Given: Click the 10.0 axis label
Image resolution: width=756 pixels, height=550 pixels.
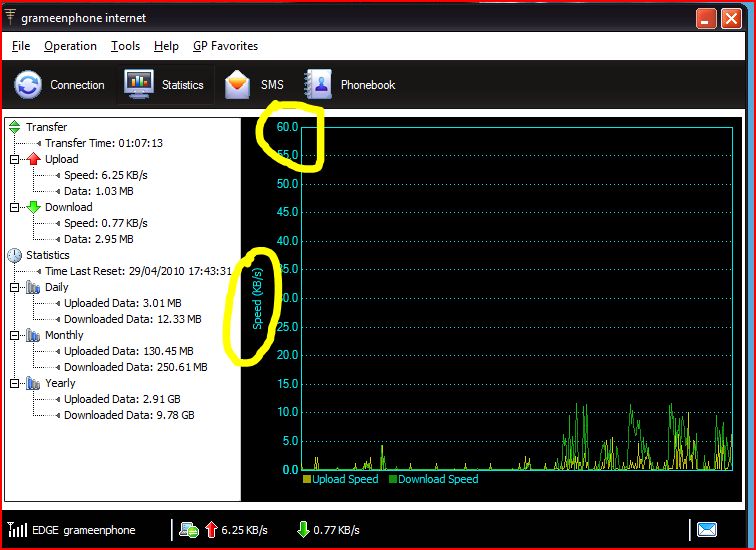Looking at the screenshot, I should (x=287, y=412).
